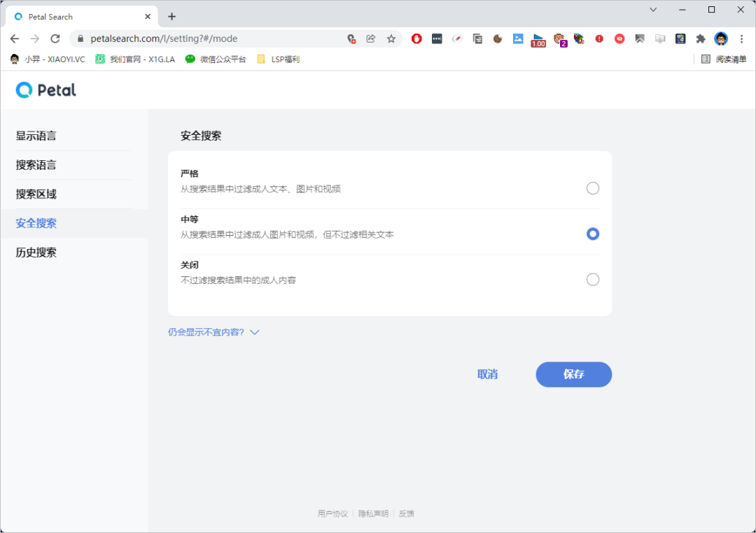The width and height of the screenshot is (756, 533).
Task: Click the 保存 button
Action: click(x=574, y=374)
